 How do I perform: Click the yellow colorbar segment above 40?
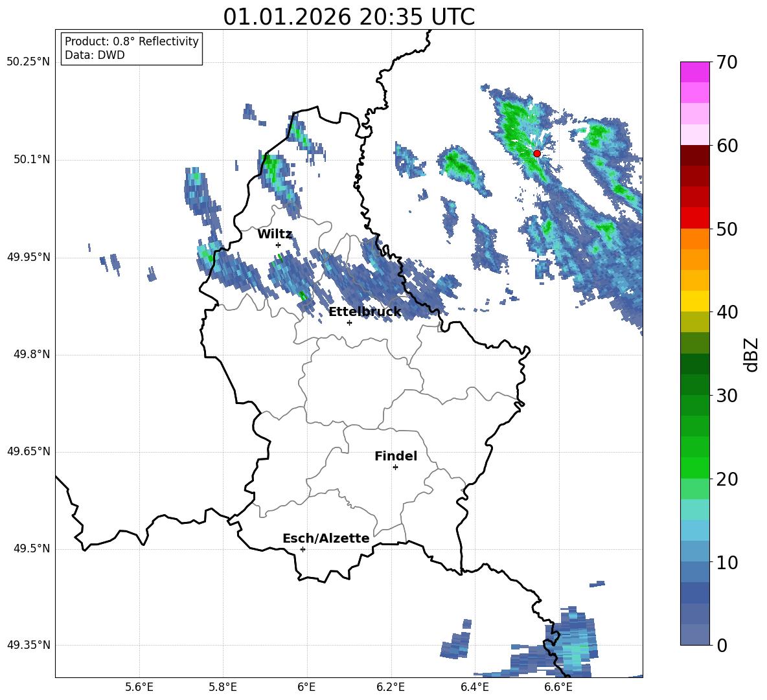coord(694,301)
